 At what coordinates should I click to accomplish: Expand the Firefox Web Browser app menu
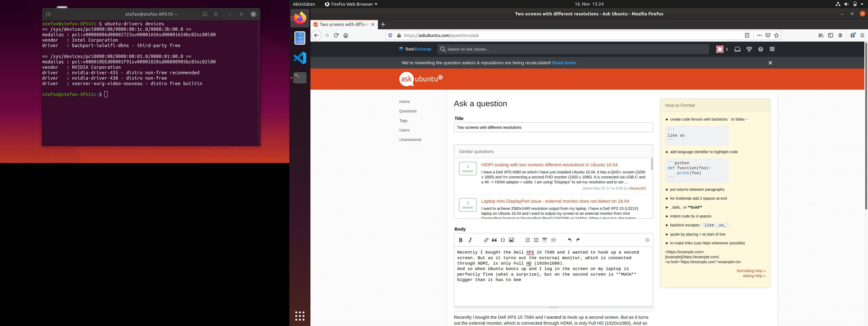tap(351, 4)
